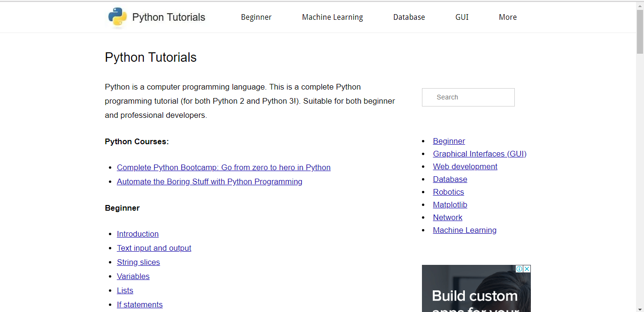Open the Machine Learning top navigation menu
The image size is (644, 312).
(332, 17)
